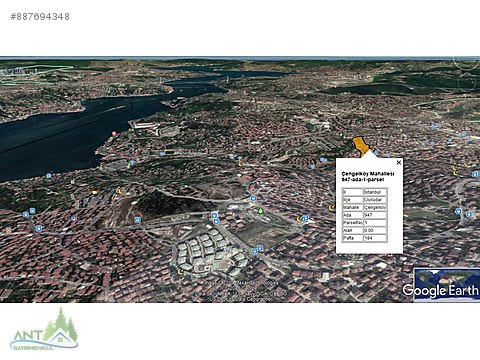The height and width of the screenshot is (360, 480).
Task: Select the blue transit icon on the Bosphorus shoreline
Action: [x=49, y=175]
